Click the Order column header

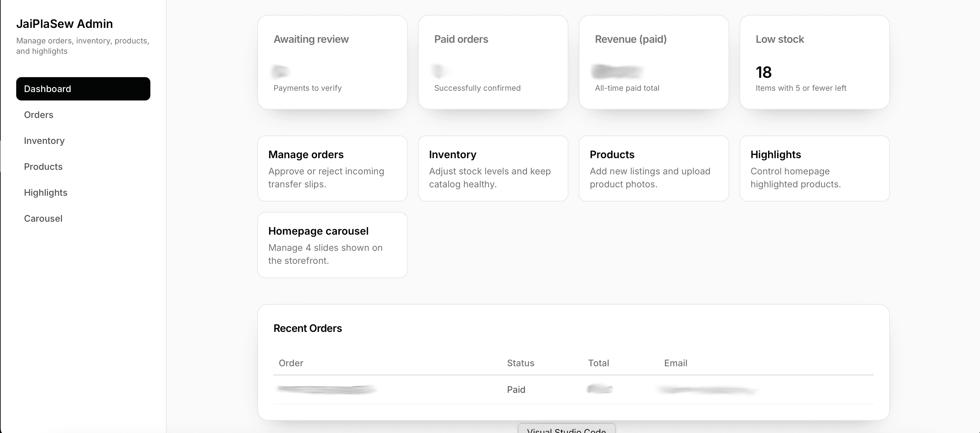tap(291, 363)
